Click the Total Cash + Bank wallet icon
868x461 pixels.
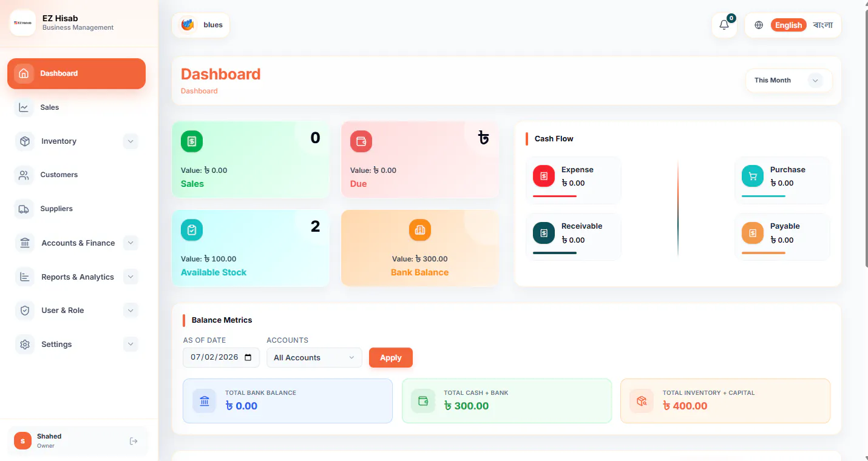423,401
